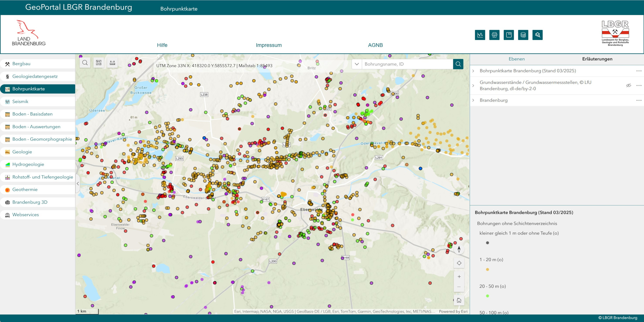The image size is (644, 322).
Task: Open the Geologiedatengesetz section
Action: click(x=38, y=76)
